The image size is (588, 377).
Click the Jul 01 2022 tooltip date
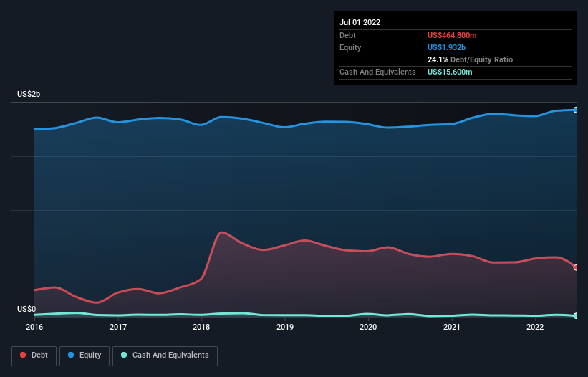pyautogui.click(x=360, y=22)
